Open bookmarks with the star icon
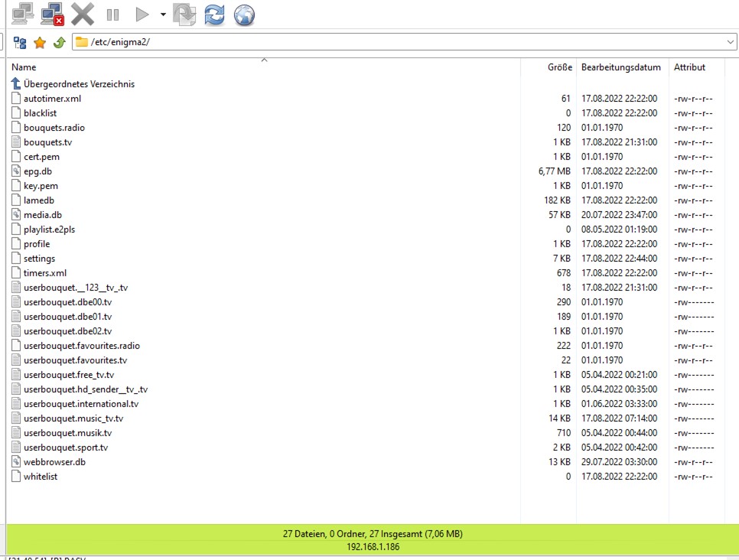739x560 pixels. point(40,42)
